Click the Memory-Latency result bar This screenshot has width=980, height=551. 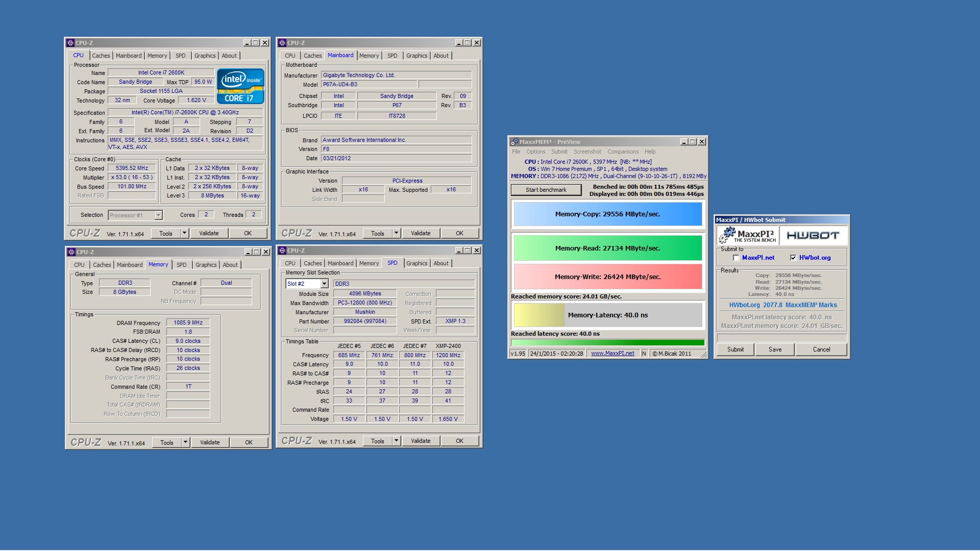click(x=607, y=315)
